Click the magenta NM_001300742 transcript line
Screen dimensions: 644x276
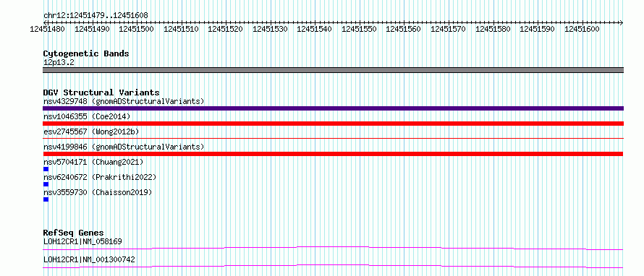333,266
